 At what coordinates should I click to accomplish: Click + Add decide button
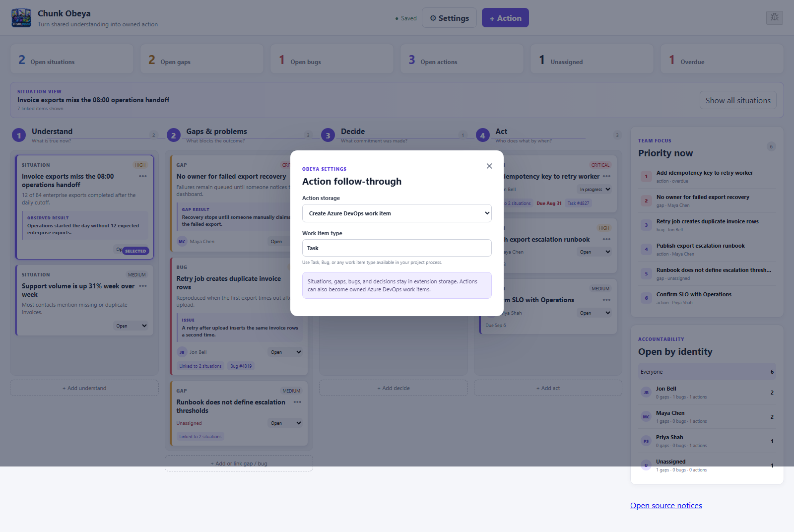pyautogui.click(x=394, y=388)
